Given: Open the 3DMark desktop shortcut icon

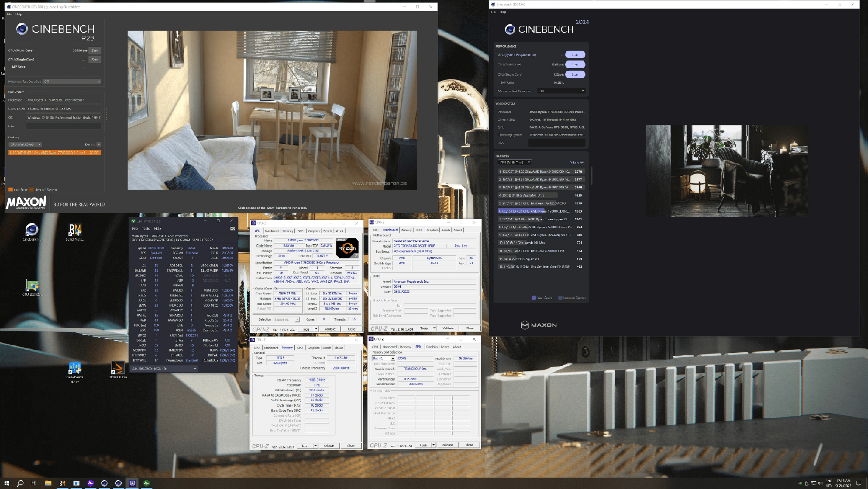Looking at the screenshot, I should click(x=117, y=370).
